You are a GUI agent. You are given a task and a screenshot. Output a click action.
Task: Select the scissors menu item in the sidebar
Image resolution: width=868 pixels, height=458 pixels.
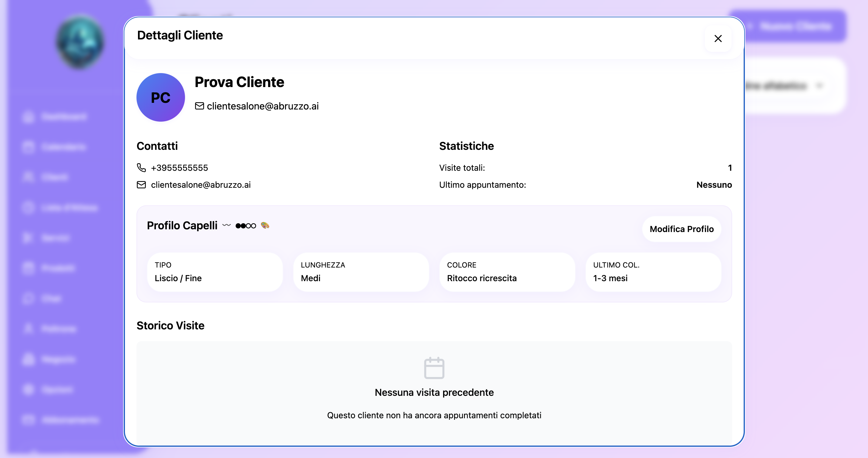28,237
